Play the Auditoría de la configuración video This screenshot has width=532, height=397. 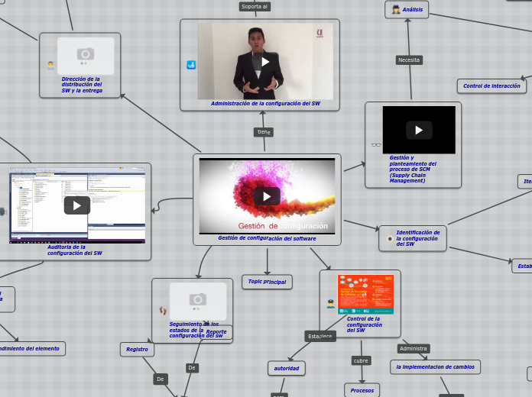[x=77, y=205]
